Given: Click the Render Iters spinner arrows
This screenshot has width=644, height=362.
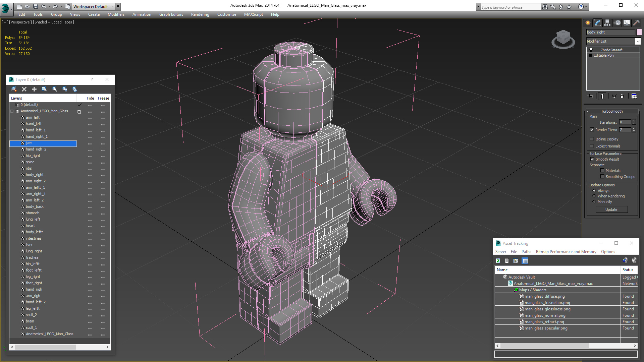Looking at the screenshot, I should pos(634,130).
